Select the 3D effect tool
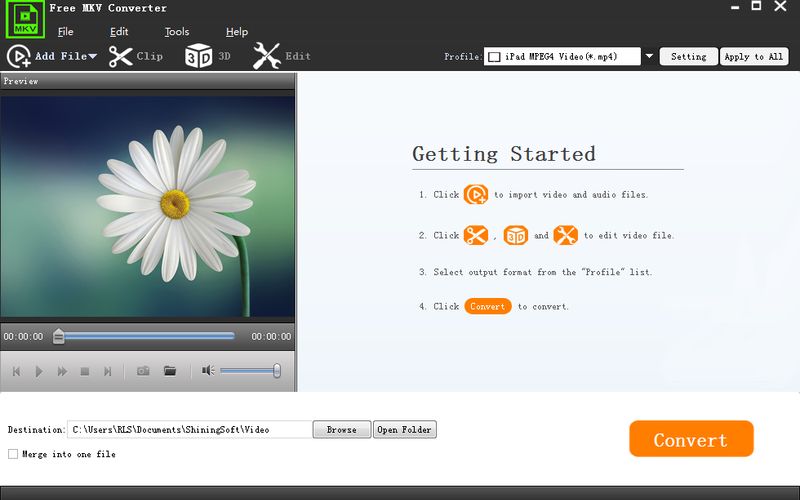 pyautogui.click(x=198, y=57)
